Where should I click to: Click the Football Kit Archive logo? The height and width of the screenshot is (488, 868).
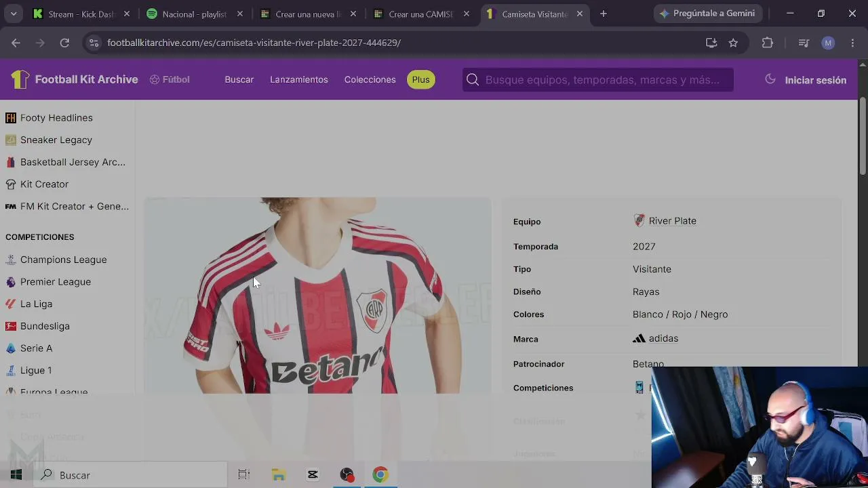tap(75, 79)
